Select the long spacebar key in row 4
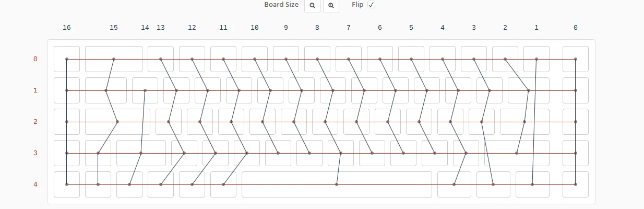This screenshot has width=644, height=209. (x=337, y=184)
